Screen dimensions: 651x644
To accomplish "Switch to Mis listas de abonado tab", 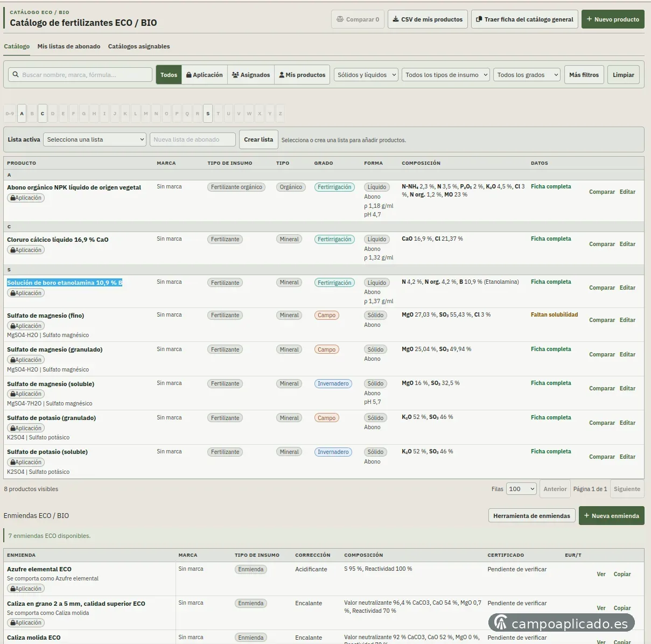I will coord(69,46).
